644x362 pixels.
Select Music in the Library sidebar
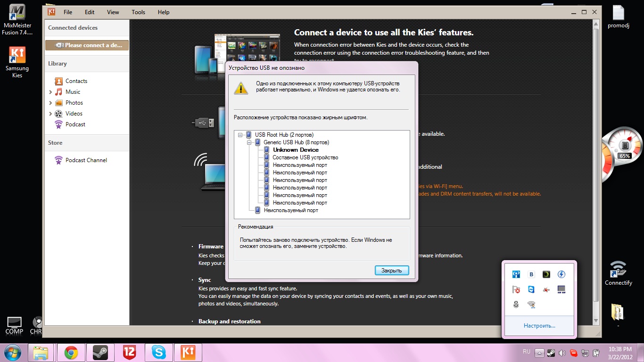pos(73,92)
